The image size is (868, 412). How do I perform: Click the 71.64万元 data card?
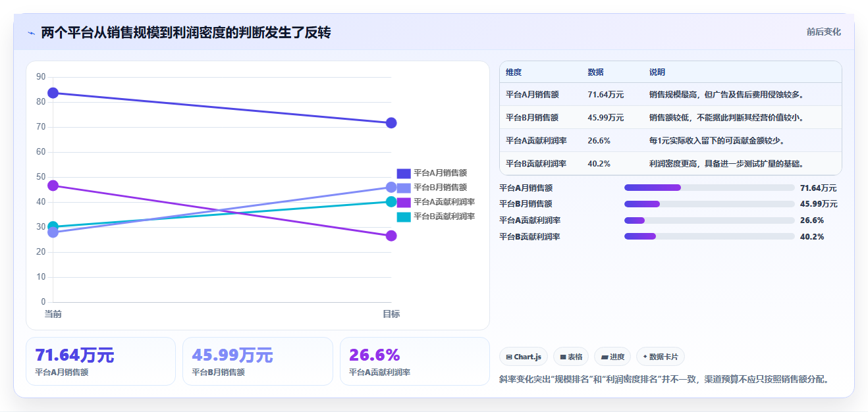click(101, 361)
